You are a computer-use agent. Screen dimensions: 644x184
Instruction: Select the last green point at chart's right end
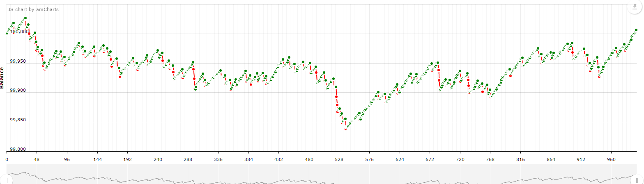point(636,30)
